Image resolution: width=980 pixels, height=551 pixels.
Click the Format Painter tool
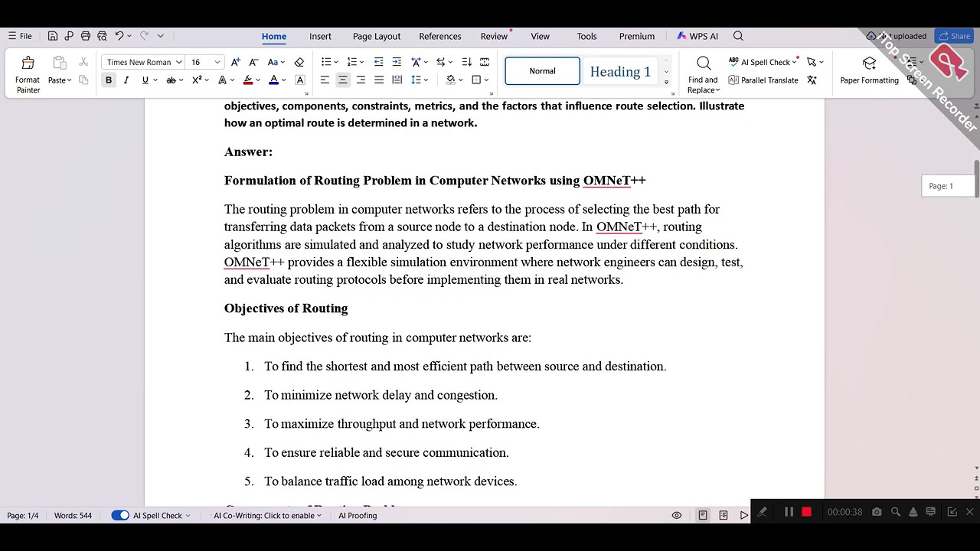click(28, 75)
